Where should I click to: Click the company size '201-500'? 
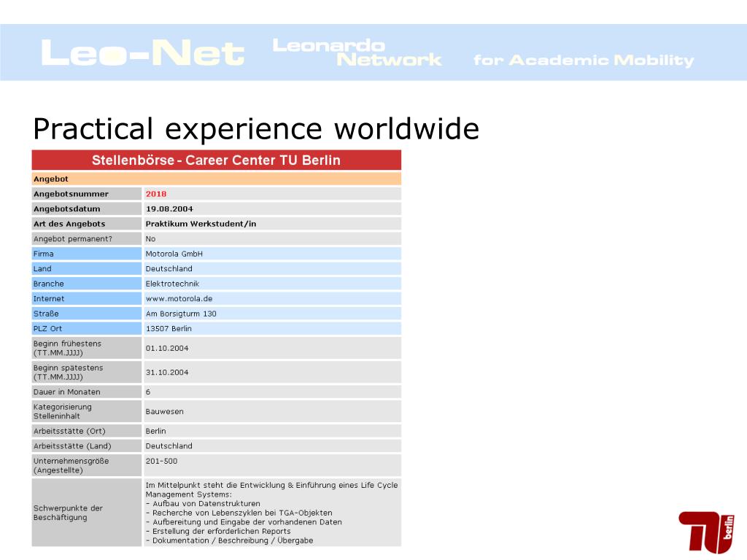click(x=161, y=461)
